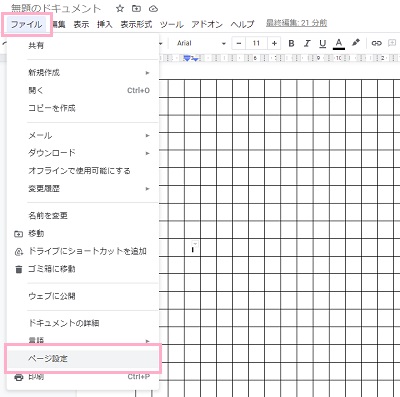Image resolution: width=400 pixels, height=397 pixels.
Task: Select オフラインで使用可能にする
Action: click(x=83, y=171)
